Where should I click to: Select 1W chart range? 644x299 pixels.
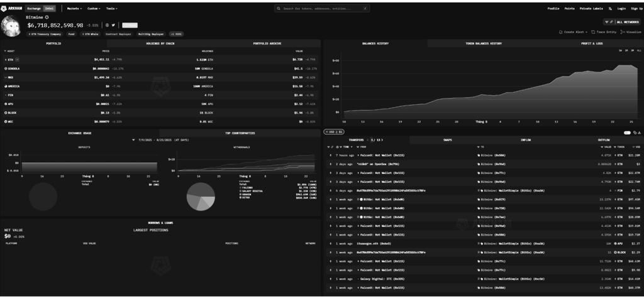click(x=620, y=50)
